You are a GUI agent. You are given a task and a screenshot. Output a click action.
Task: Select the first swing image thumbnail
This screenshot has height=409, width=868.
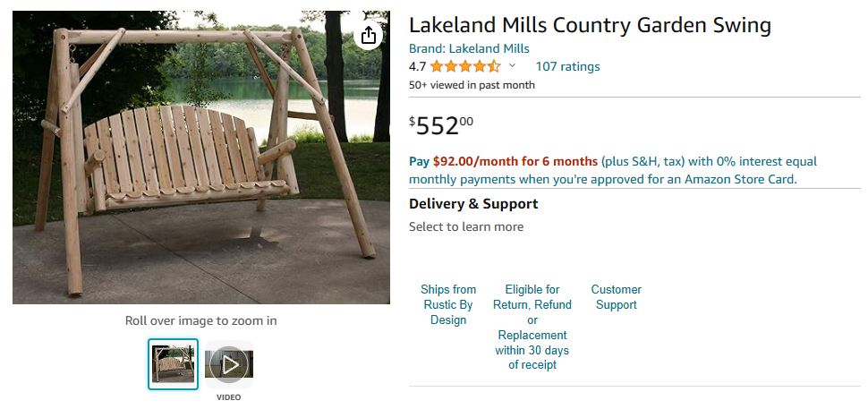(173, 364)
